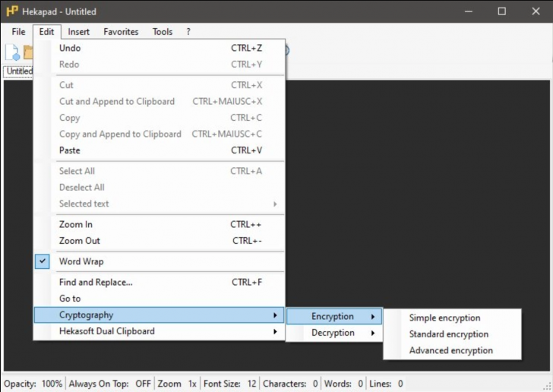Choose Redo from the Edit menu
The height and width of the screenshot is (392, 553).
click(160, 65)
